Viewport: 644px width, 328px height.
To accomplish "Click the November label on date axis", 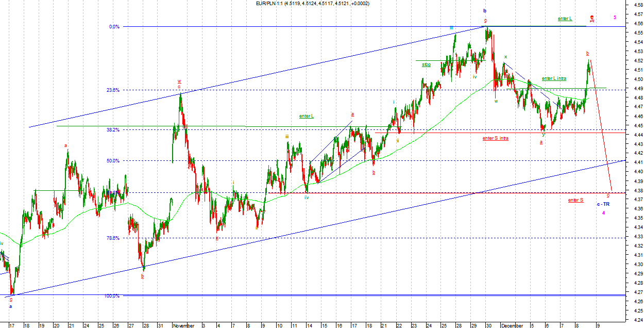I will click(x=184, y=325).
